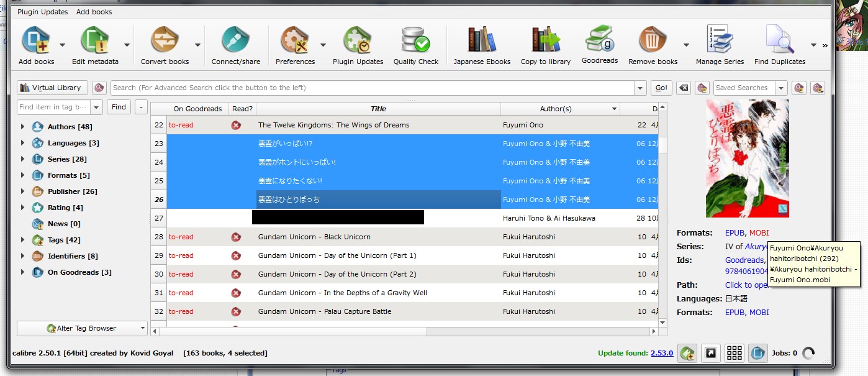
Task: Open the Alter Tag Browser menu
Action: [x=82, y=328]
